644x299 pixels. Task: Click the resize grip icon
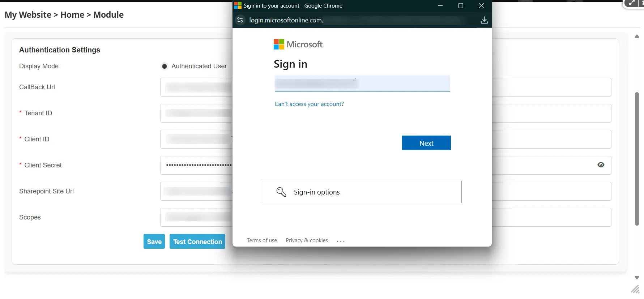tap(635, 289)
